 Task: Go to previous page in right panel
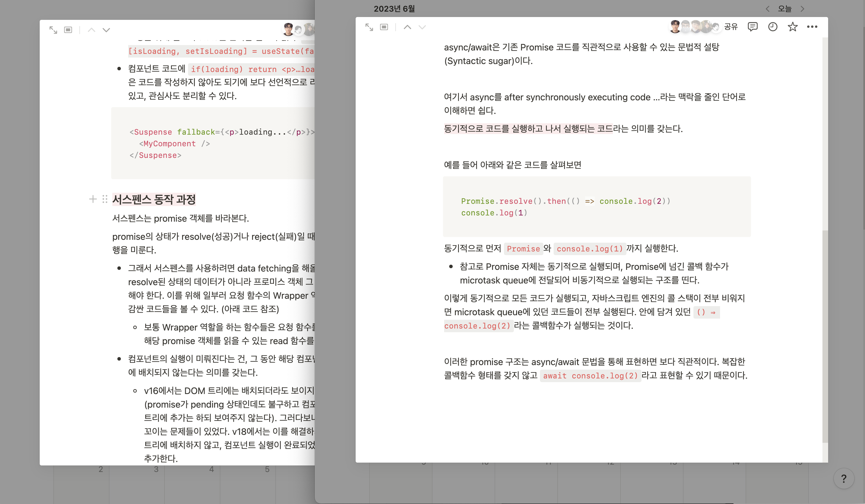click(408, 27)
